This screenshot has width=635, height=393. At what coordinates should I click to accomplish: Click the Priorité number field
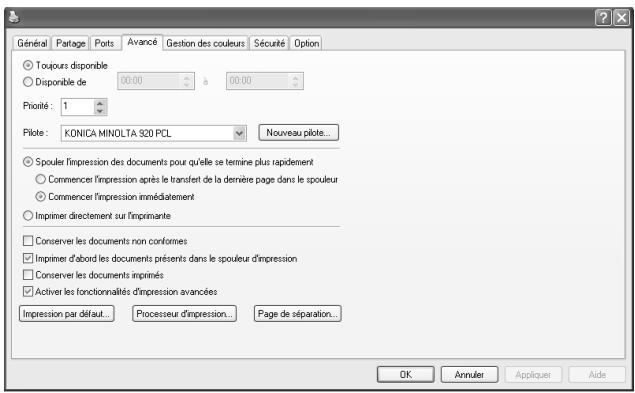pyautogui.click(x=78, y=107)
